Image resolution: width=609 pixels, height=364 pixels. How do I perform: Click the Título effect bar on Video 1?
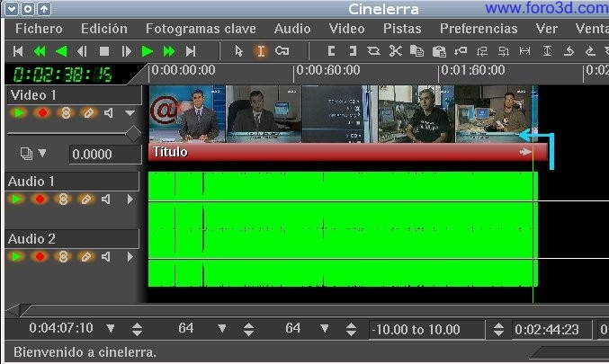(348, 152)
